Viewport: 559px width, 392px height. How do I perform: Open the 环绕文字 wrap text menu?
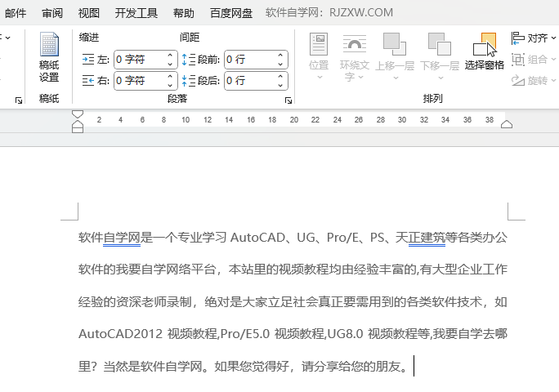point(354,57)
